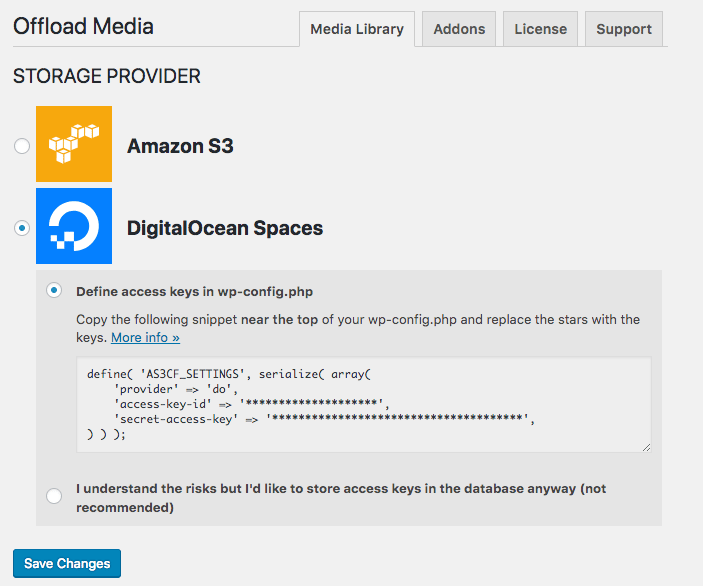Open the More info » link
Image resolution: width=703 pixels, height=586 pixels.
(145, 338)
